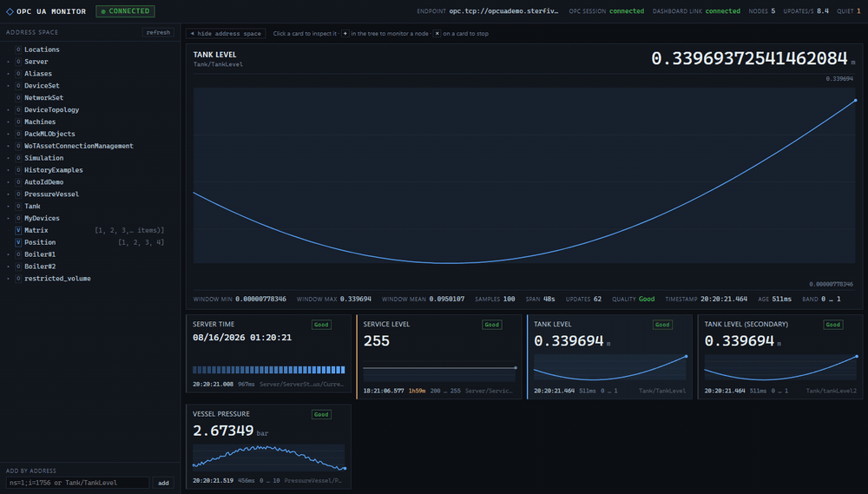Screen dimensions: 868x494
Task: Expand the MyDevices tree node
Action: 9,218
